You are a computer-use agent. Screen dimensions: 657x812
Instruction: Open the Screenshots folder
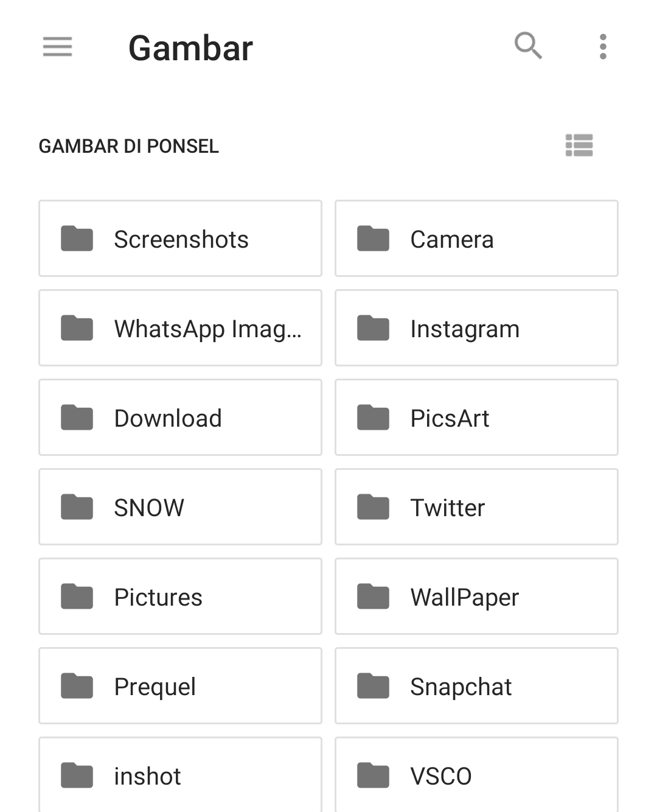point(180,239)
